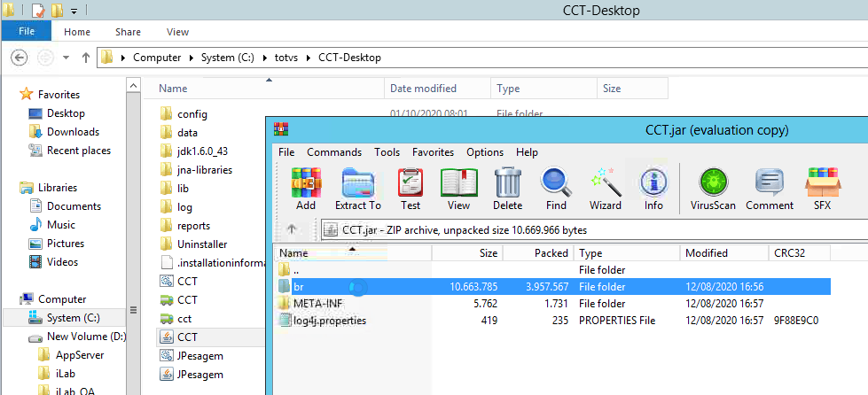Image resolution: width=868 pixels, height=395 pixels.
Task: Select the parent '..' folder entry
Action: [552, 270]
